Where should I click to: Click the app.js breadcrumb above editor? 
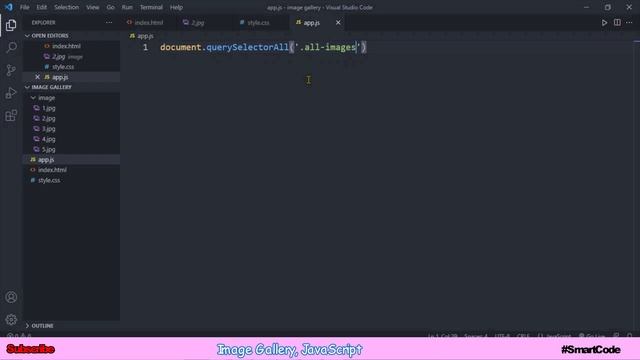142,36
